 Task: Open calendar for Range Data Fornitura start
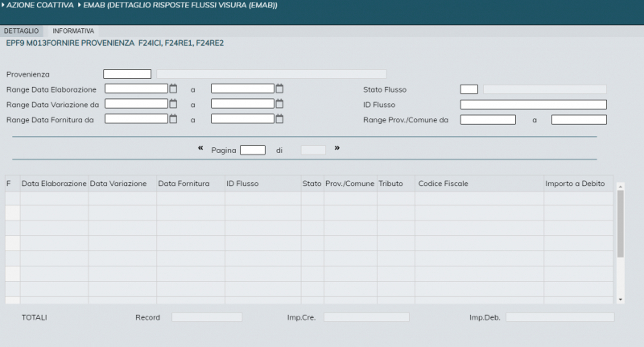pos(173,119)
